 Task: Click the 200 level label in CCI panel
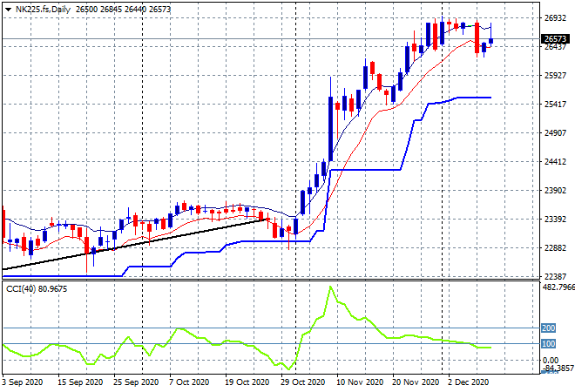point(549,328)
